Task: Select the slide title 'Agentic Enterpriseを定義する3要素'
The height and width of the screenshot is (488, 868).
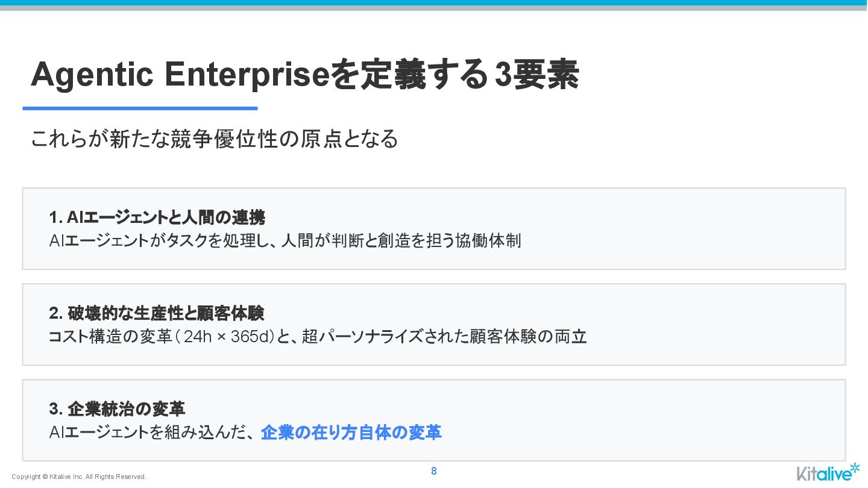Action: [x=304, y=75]
